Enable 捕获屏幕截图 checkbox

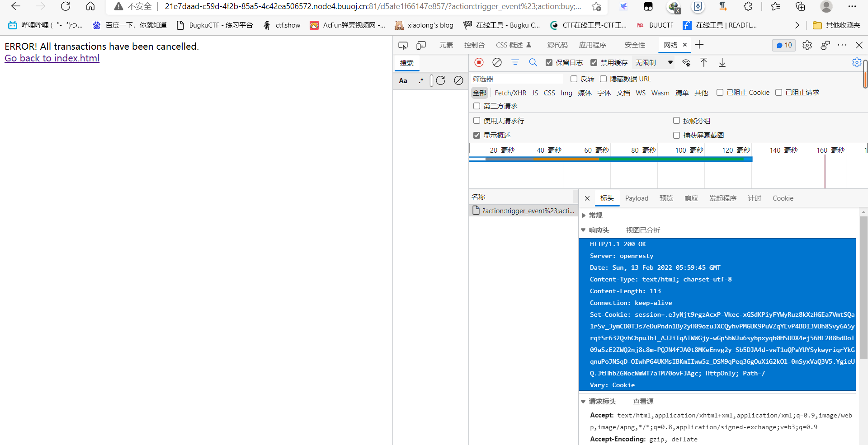pos(676,135)
